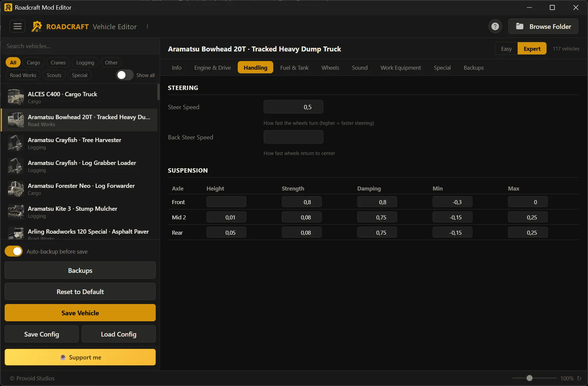The height and width of the screenshot is (386, 588).
Task: Click the Aramatsu Forester Neo thumbnail
Action: [x=16, y=189]
